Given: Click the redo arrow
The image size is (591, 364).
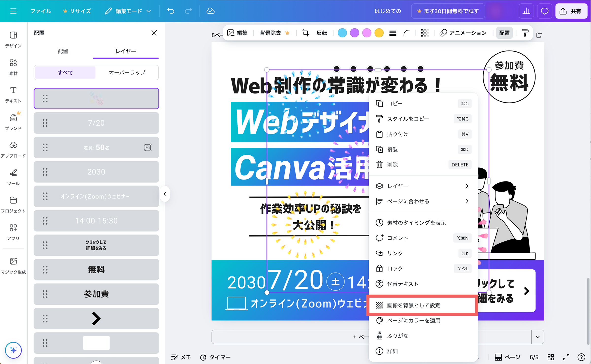Looking at the screenshot, I should pyautogui.click(x=188, y=11).
